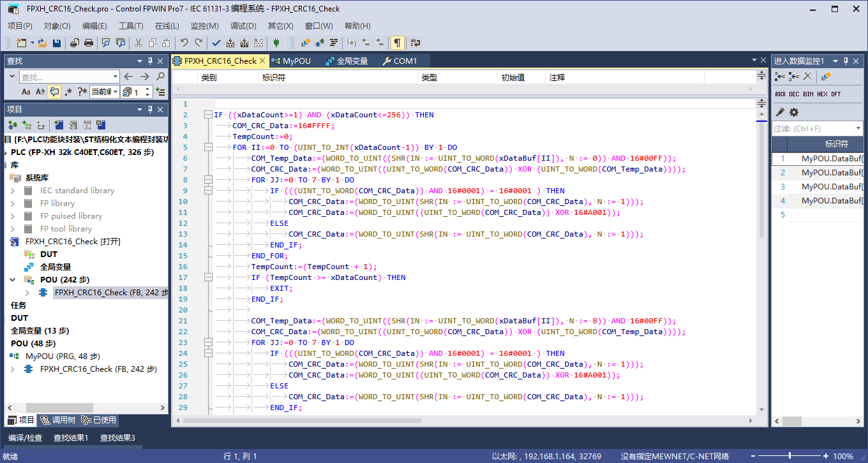Click the scissors Cut icon

[x=138, y=43]
